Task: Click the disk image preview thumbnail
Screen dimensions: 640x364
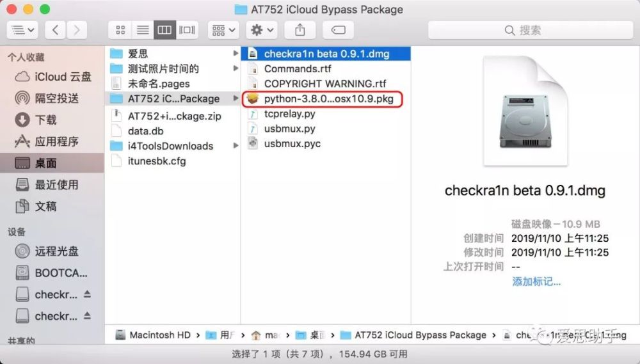Action: (525, 111)
